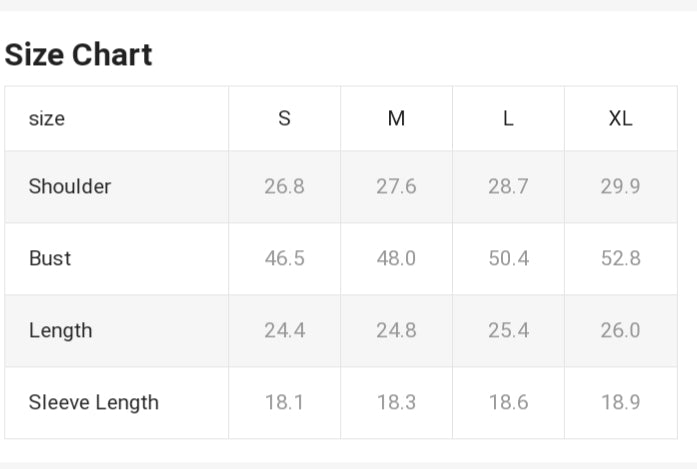
Task: Select the Shoulder value 28.7
Action: (x=508, y=186)
